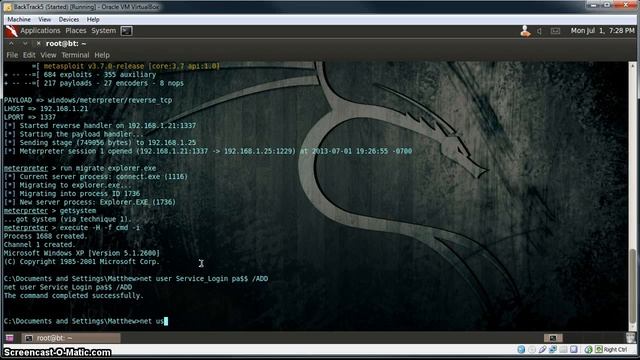Click 'Migrating into process ID 1736' line
Image resolution: width=640 pixels, height=360 pixels.
click(72, 194)
